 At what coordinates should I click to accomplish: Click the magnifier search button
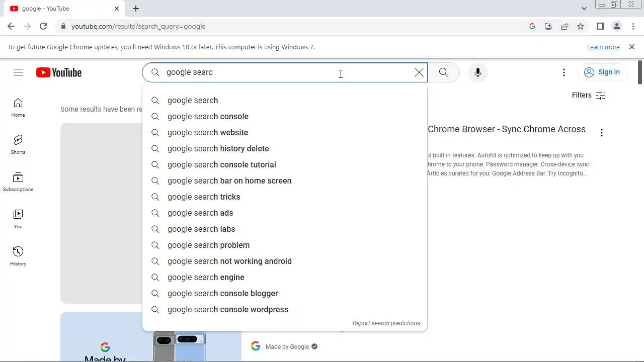click(443, 72)
